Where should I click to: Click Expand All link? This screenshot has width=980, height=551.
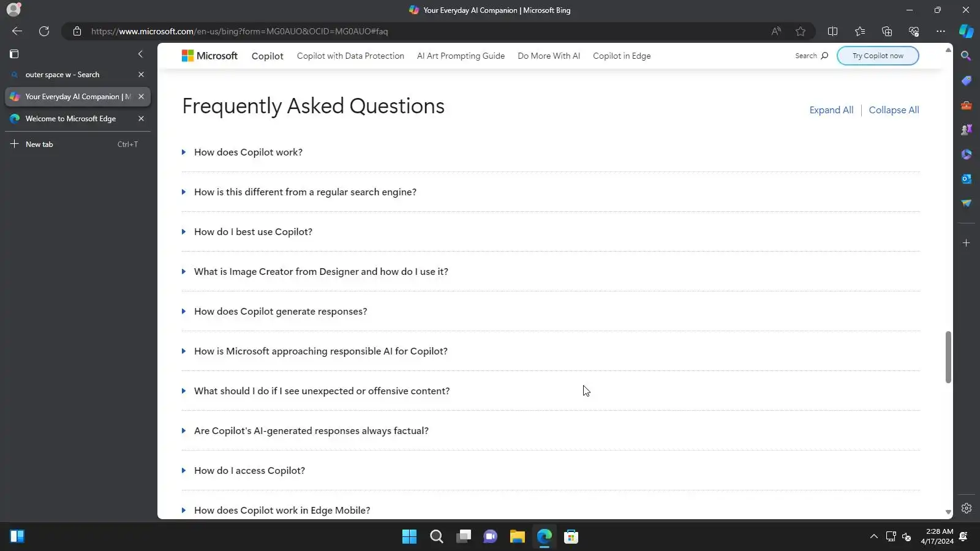[x=831, y=110]
